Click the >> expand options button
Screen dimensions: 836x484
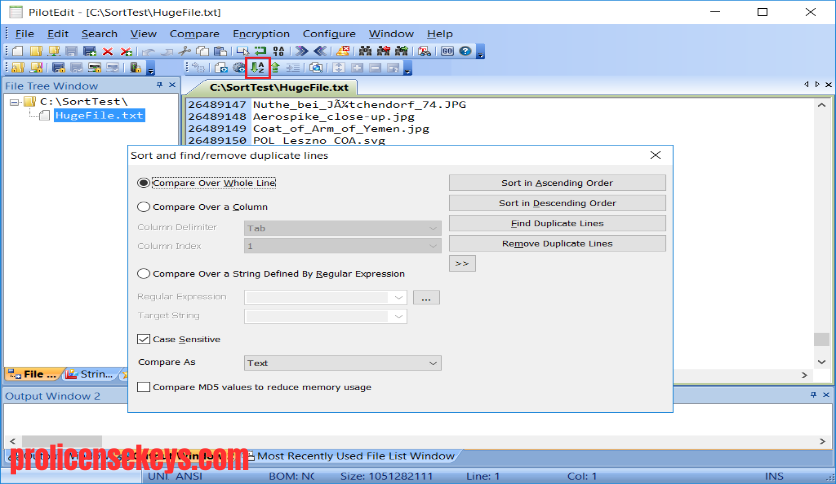(x=462, y=263)
